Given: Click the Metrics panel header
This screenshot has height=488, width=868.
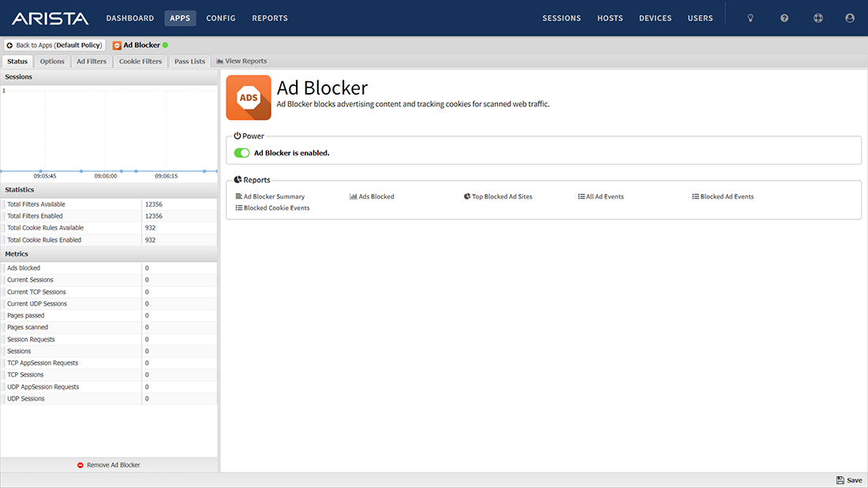Looking at the screenshot, I should click(109, 254).
